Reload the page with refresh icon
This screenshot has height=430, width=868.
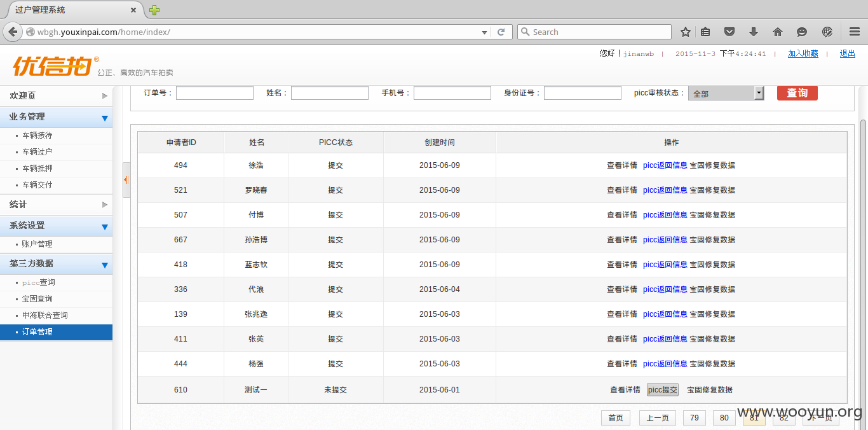tap(501, 32)
